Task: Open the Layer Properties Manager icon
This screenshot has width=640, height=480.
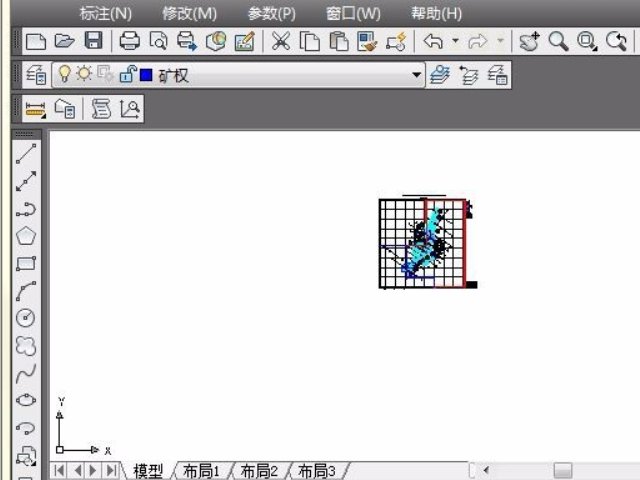Action: (35, 75)
